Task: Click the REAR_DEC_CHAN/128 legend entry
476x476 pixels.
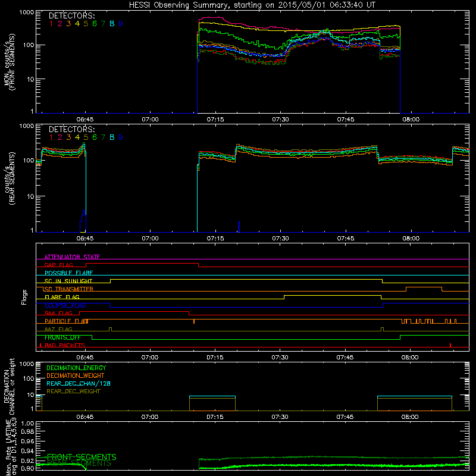Action: (79, 383)
